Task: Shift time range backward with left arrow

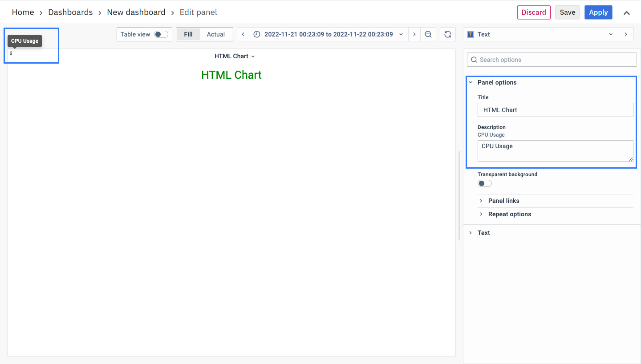Action: tap(243, 34)
